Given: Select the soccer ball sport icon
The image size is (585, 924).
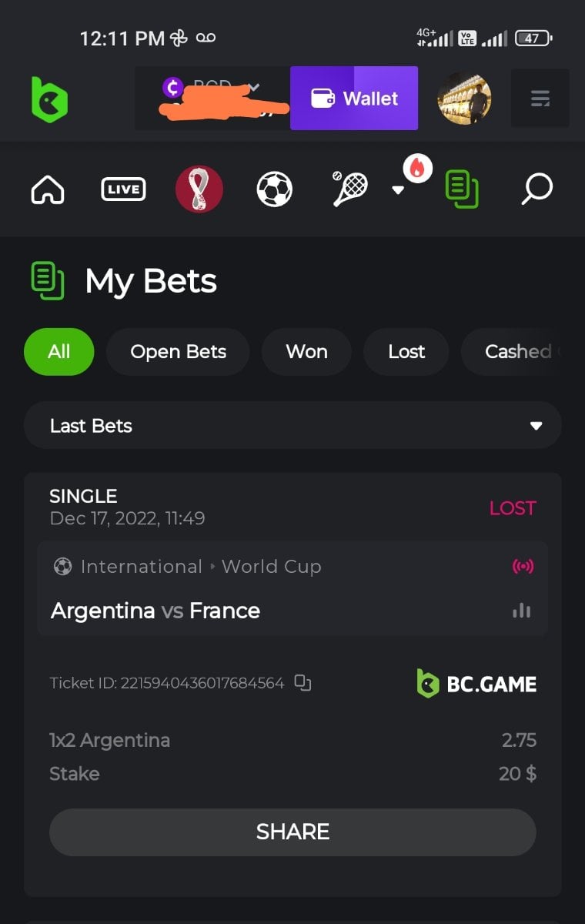Looking at the screenshot, I should tap(275, 189).
